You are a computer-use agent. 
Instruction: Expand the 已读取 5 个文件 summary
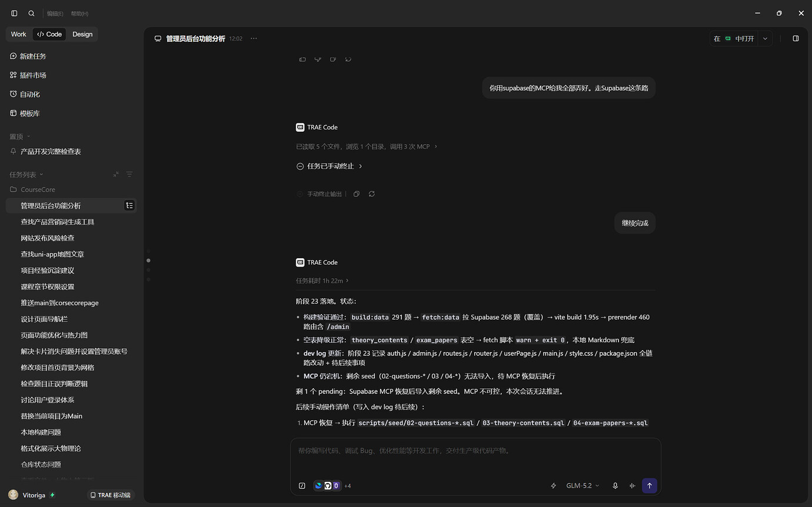pyautogui.click(x=367, y=146)
